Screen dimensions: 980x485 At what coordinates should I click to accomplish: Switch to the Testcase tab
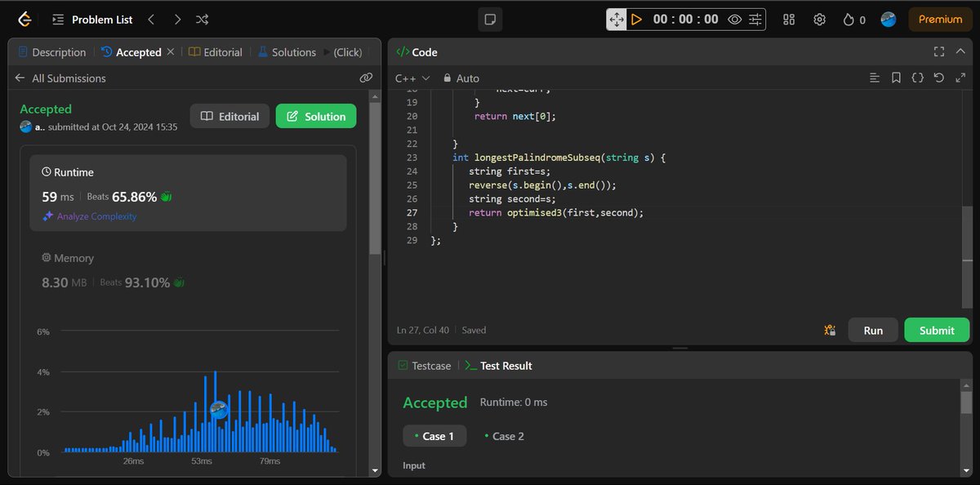pos(424,366)
